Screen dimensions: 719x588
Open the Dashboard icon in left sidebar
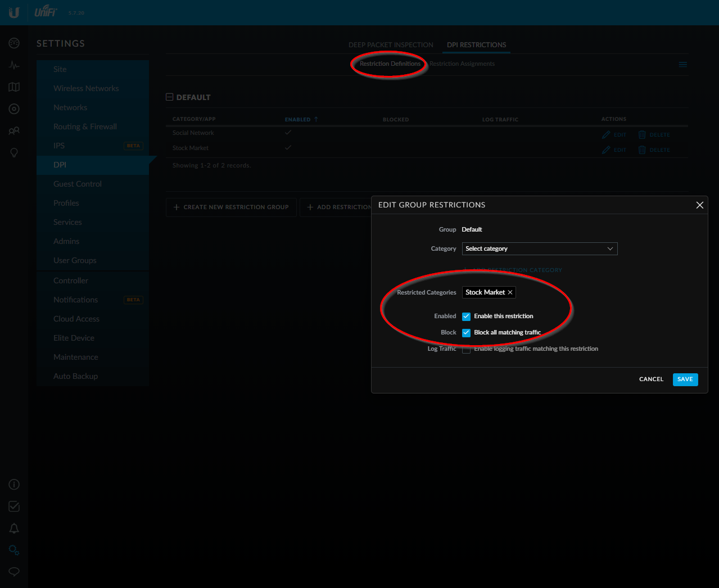coord(14,43)
